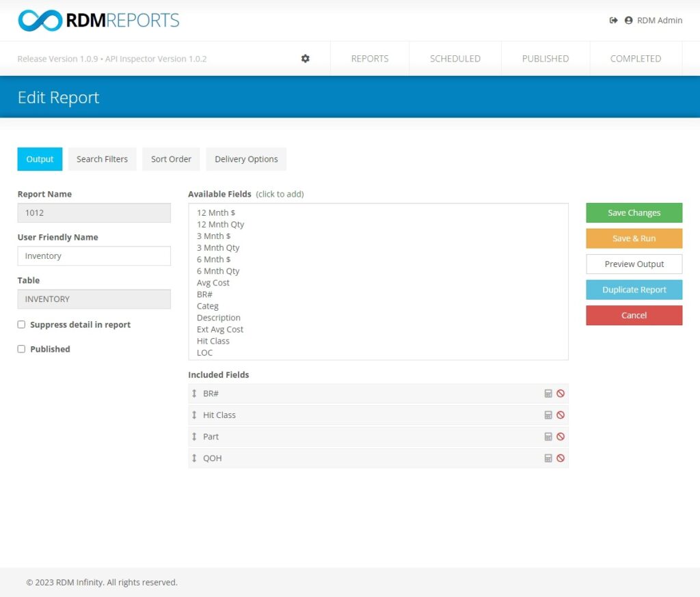Click the Preview Output button
This screenshot has width=700, height=597.
coord(634,264)
